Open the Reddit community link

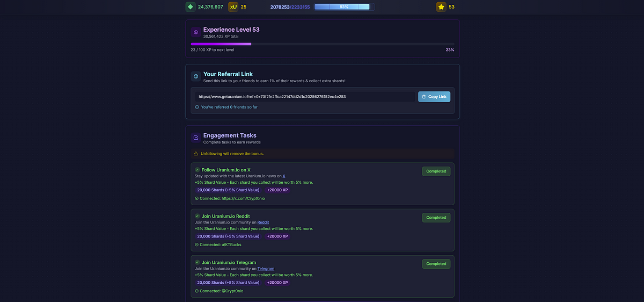click(263, 222)
